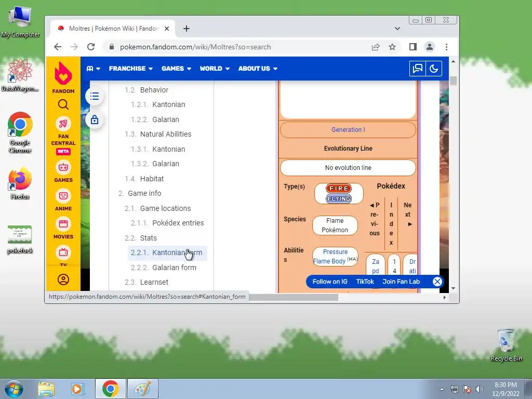Open a new browser tab
The image size is (532, 399).
point(187,29)
